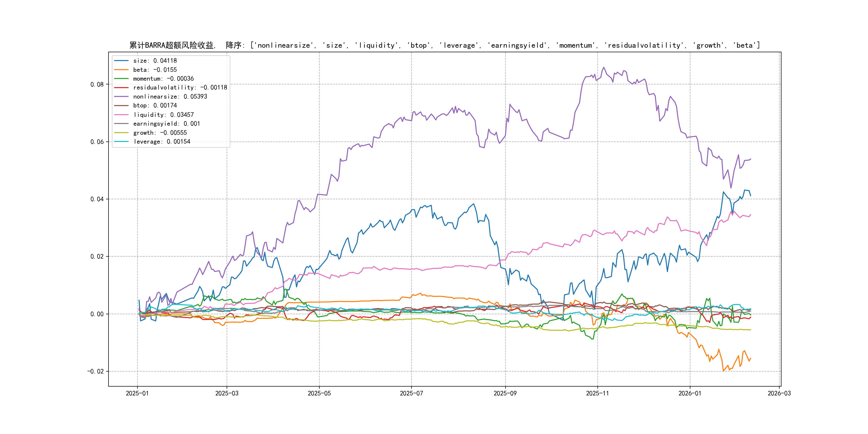This screenshot has width=868, height=434.
Task: Click the pink liquidity legend line swatch
Action: 121,115
